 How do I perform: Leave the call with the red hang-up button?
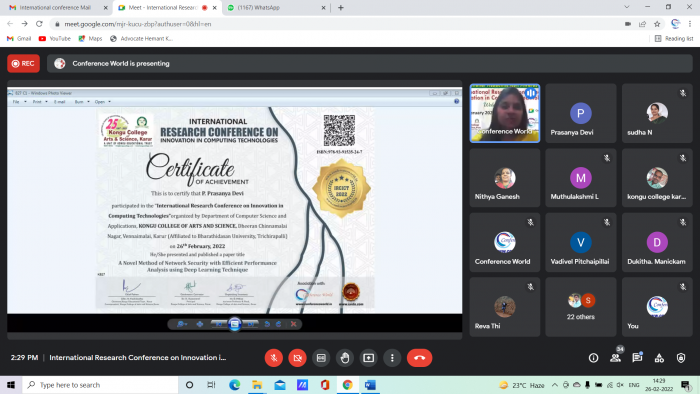[x=419, y=358]
